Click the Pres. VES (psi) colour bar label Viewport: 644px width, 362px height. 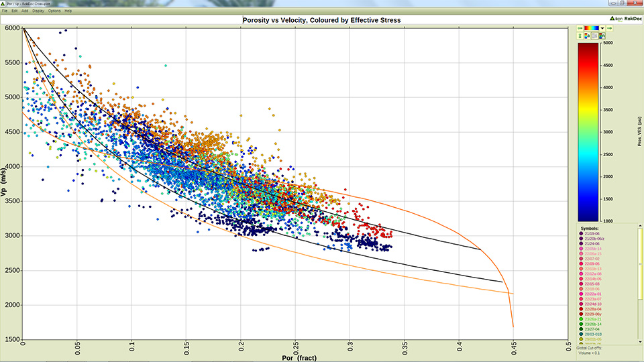639,131
